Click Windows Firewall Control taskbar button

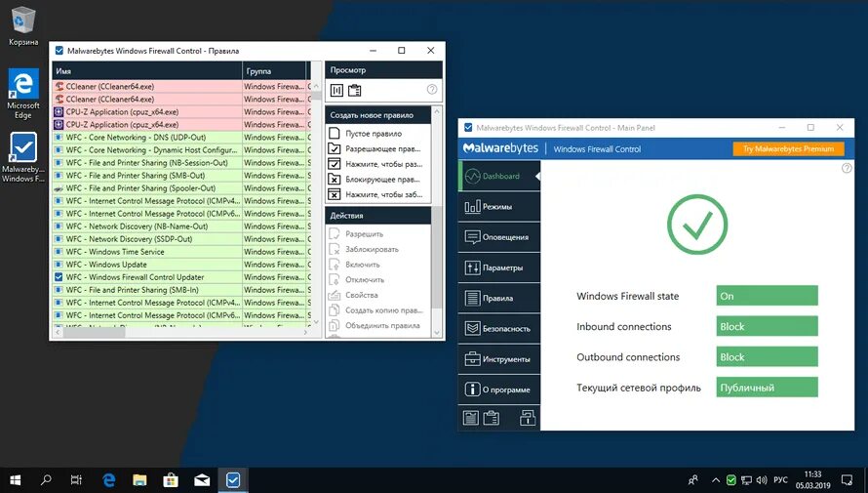[x=233, y=479]
